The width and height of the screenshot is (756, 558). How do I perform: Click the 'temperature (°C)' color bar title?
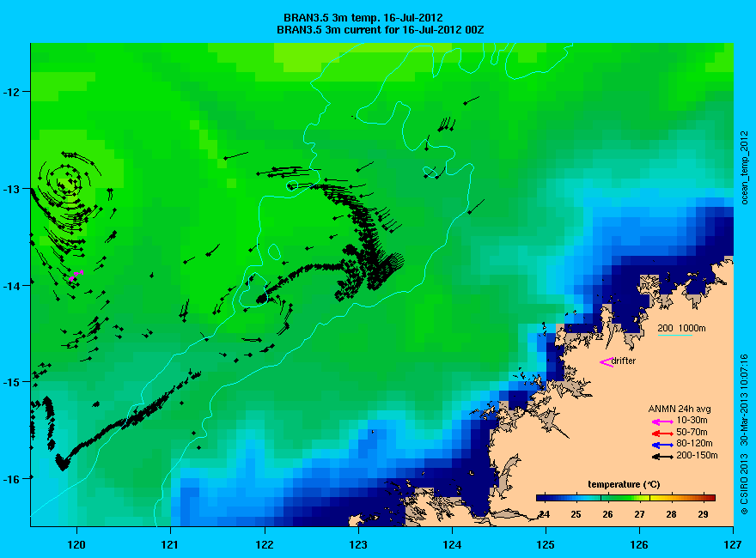point(624,485)
